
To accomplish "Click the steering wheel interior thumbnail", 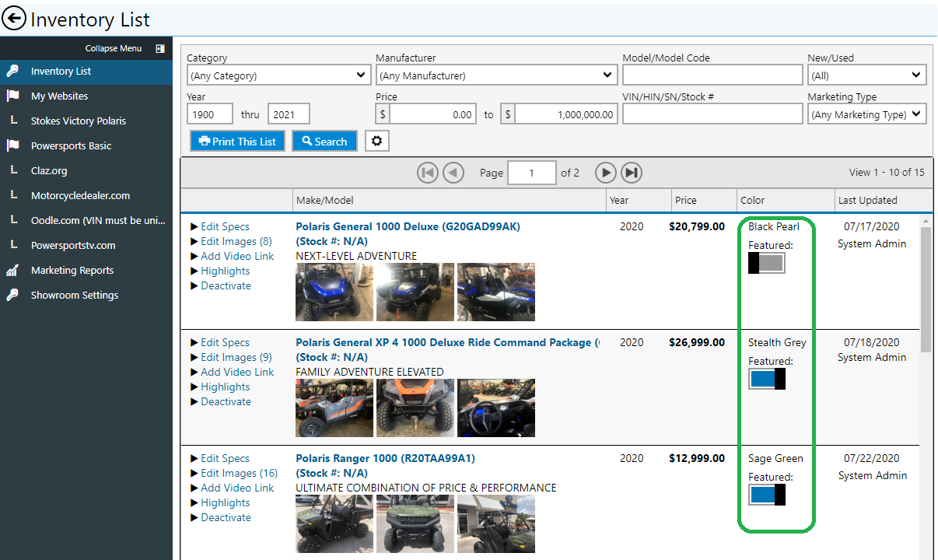I will [496, 408].
